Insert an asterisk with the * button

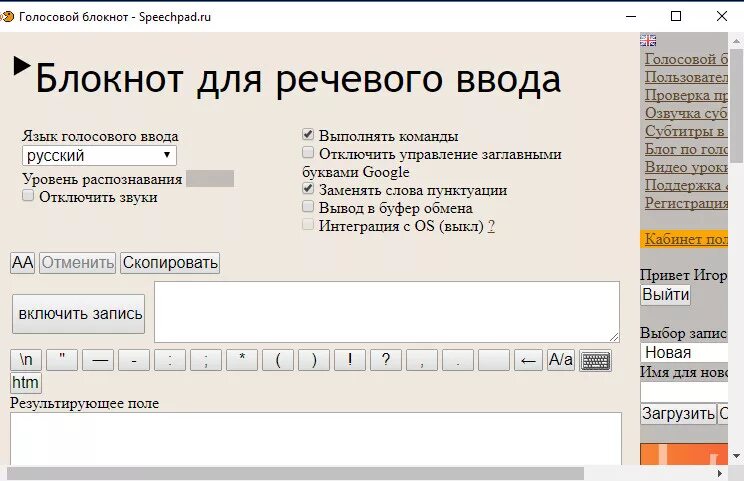[242, 360]
